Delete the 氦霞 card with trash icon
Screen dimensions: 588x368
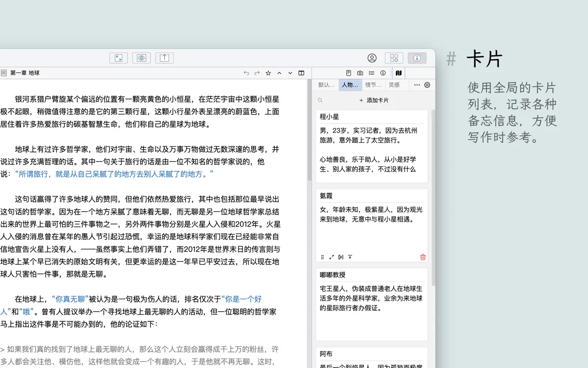pos(423,257)
